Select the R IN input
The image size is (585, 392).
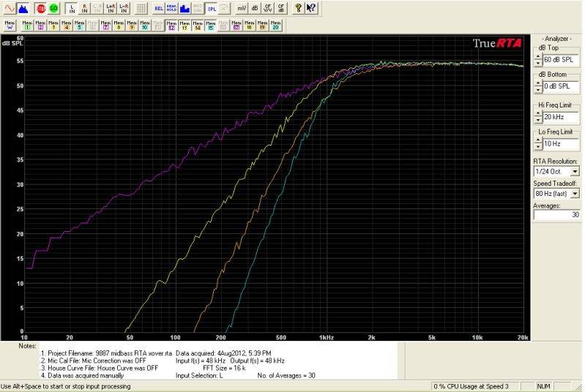coord(84,8)
